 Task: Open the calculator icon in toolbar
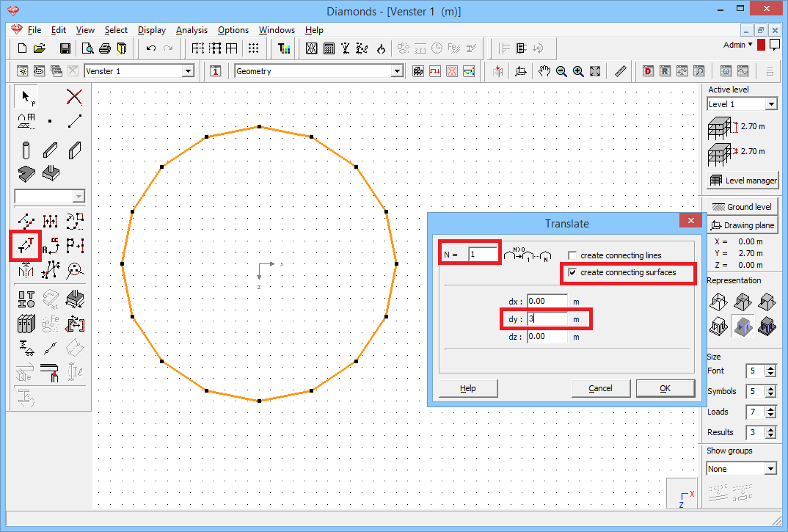coord(329,48)
